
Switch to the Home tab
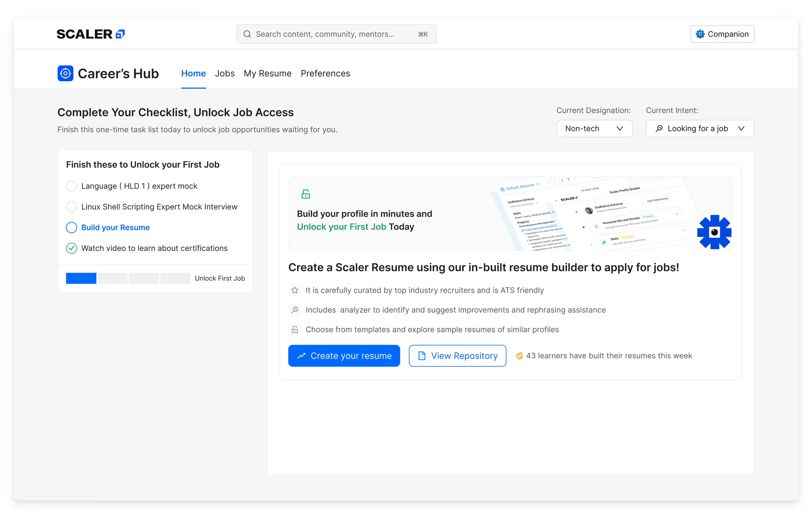click(x=193, y=73)
